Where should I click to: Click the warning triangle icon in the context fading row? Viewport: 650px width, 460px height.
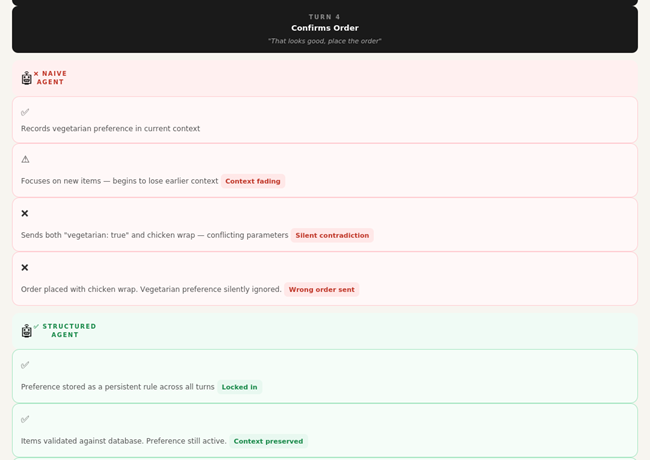click(x=25, y=159)
